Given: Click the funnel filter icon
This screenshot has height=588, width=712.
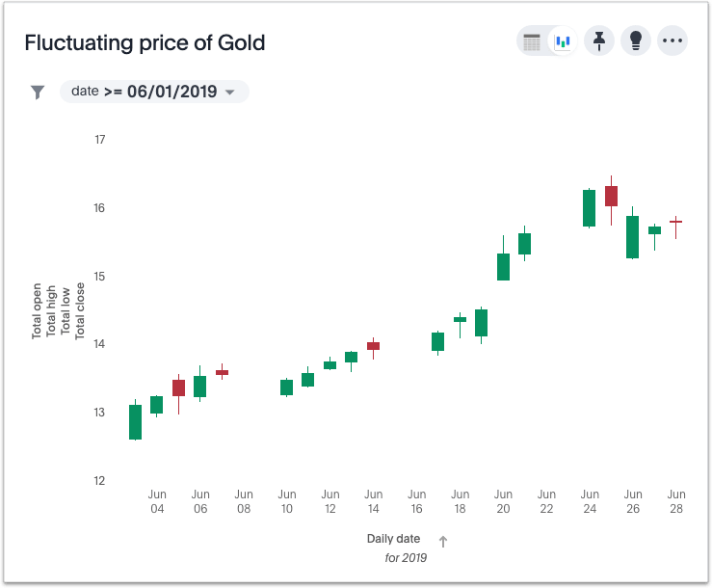Looking at the screenshot, I should click(38, 93).
